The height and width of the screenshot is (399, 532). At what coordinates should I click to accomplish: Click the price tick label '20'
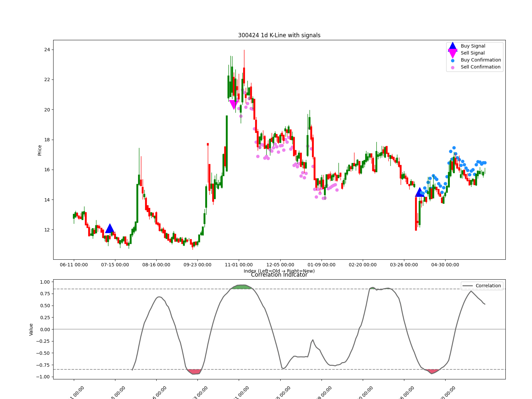click(x=47, y=110)
